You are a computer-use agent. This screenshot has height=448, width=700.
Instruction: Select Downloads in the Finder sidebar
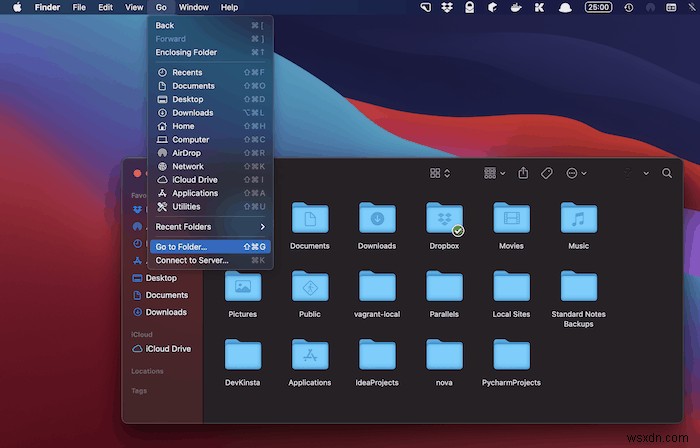click(x=166, y=312)
